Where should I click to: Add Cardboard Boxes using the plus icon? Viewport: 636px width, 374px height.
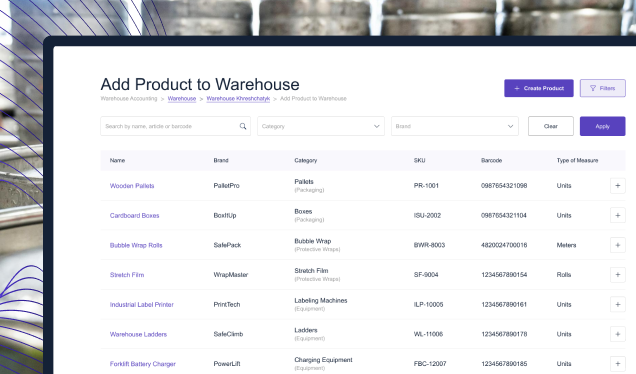[x=617, y=215]
